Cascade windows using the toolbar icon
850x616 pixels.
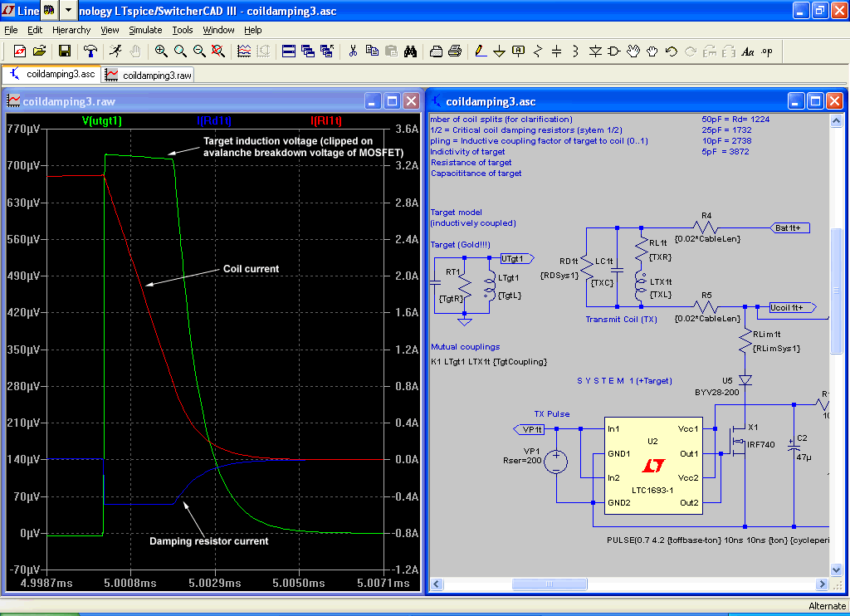click(308, 51)
